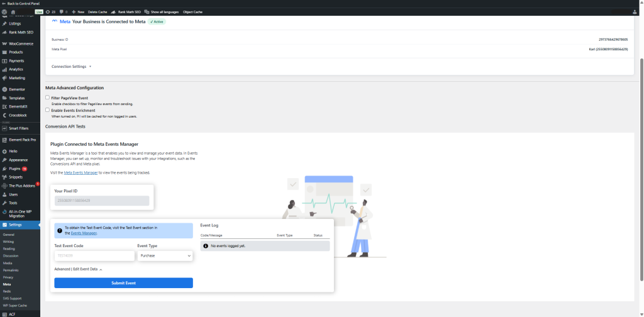Go to WP Super Cache settings

pyautogui.click(x=15, y=306)
